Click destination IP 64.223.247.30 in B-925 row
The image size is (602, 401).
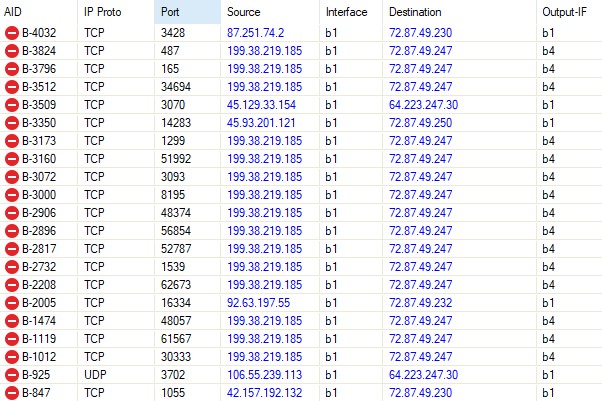423,375
